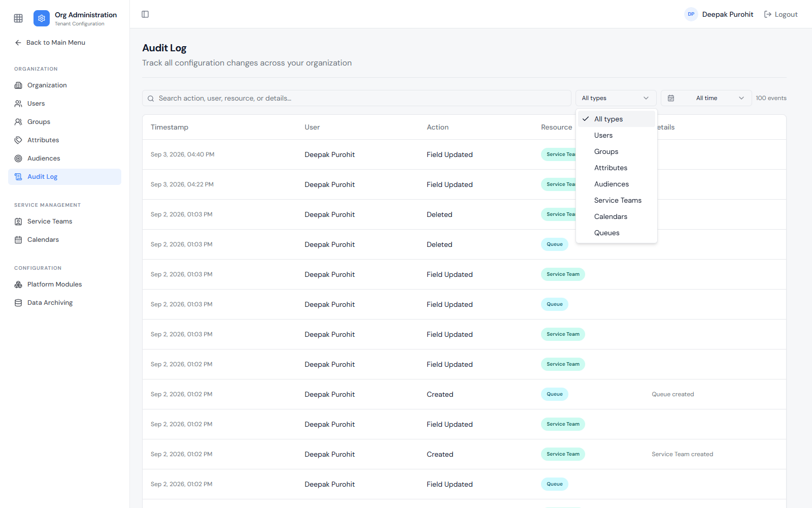
Task: Filter by Attributes in type dropdown
Action: (x=617, y=168)
